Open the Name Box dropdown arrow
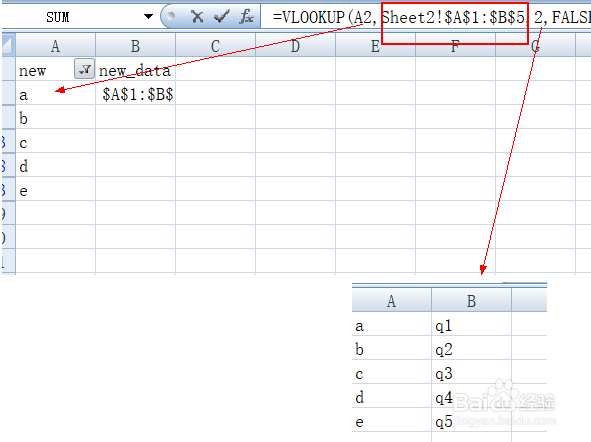The height and width of the screenshot is (442, 591). point(149,17)
